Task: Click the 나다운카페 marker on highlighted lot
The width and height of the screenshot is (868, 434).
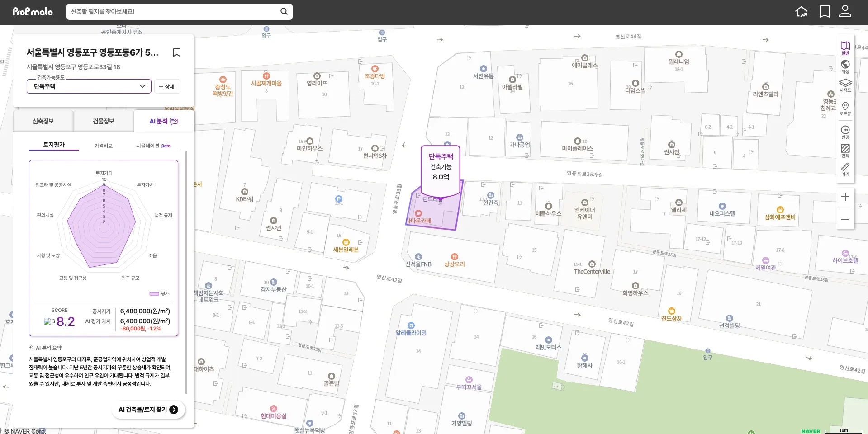Action: tap(418, 217)
